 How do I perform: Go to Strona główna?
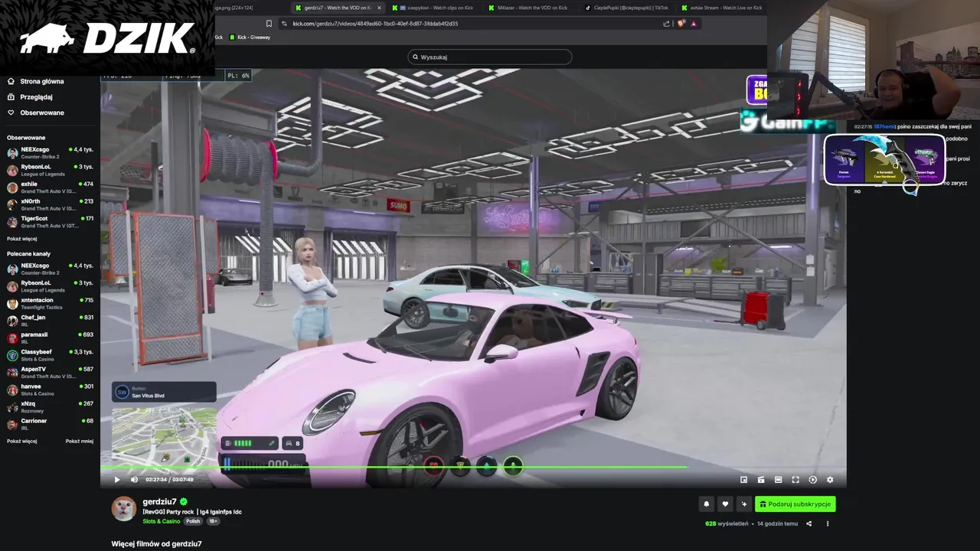(x=42, y=81)
